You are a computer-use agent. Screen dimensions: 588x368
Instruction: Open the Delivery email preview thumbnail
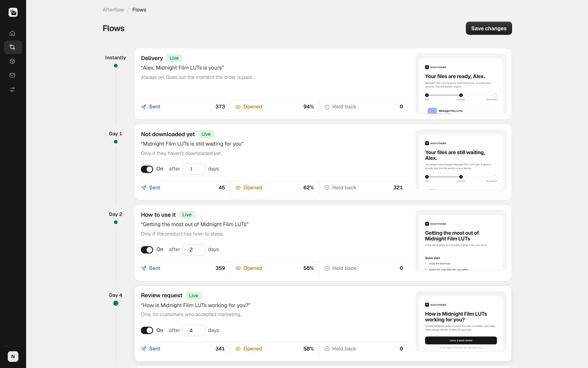[461, 84]
